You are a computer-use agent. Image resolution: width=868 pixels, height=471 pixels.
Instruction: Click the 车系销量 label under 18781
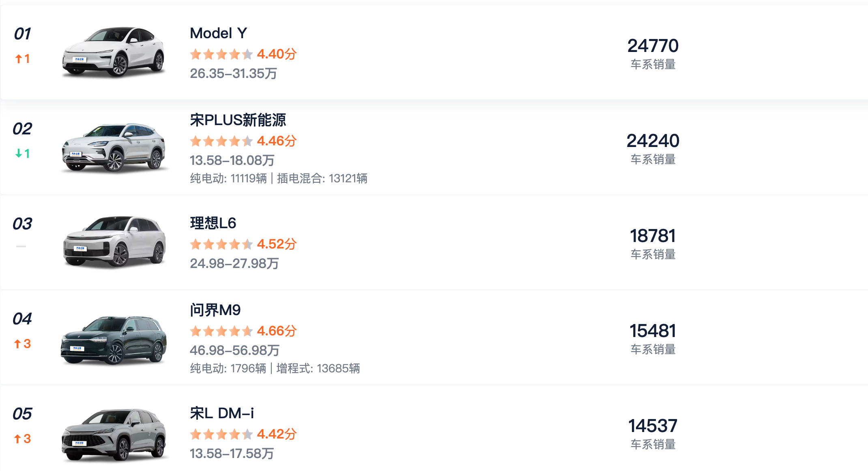pyautogui.click(x=652, y=255)
